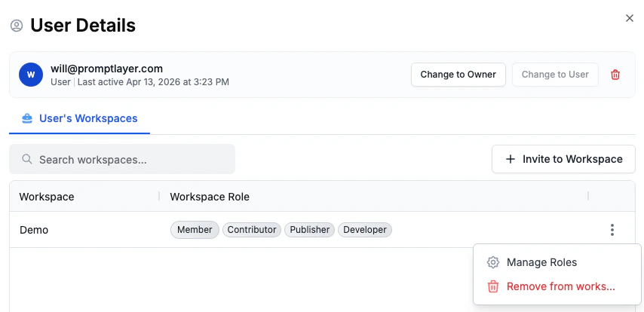Click the Workspace column header
This screenshot has width=644, height=312.
click(x=47, y=197)
